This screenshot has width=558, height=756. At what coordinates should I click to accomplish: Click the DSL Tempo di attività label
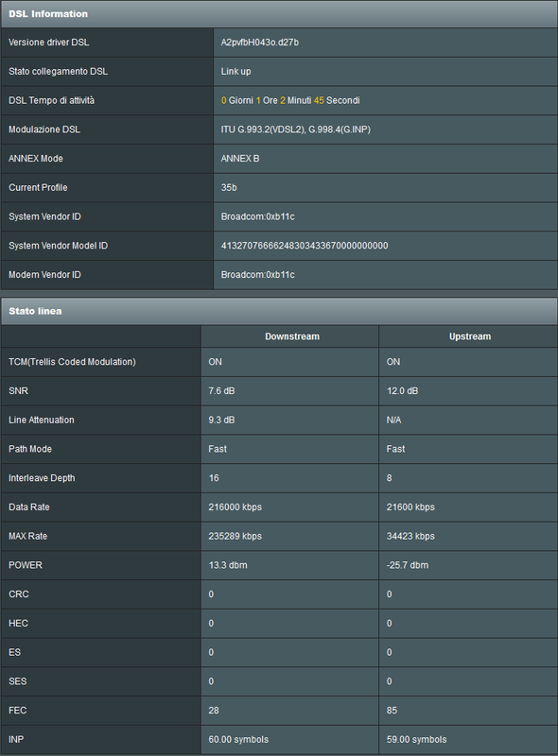(52, 100)
